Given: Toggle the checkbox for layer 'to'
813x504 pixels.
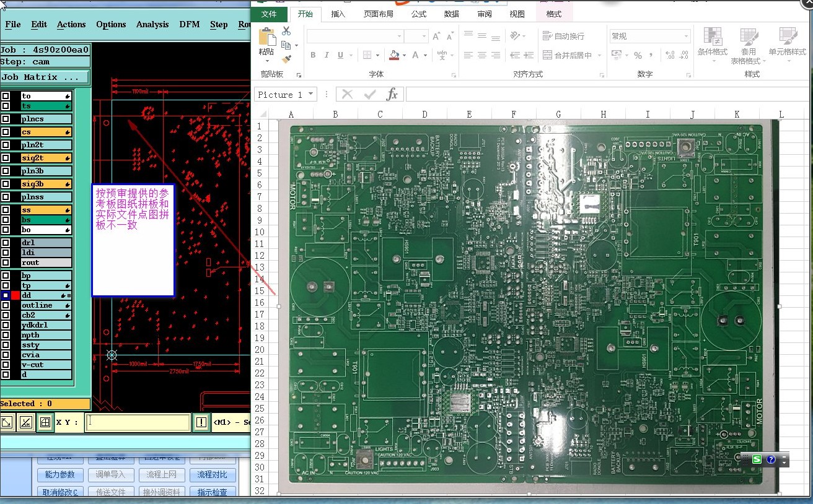Looking at the screenshot, I should point(5,96).
